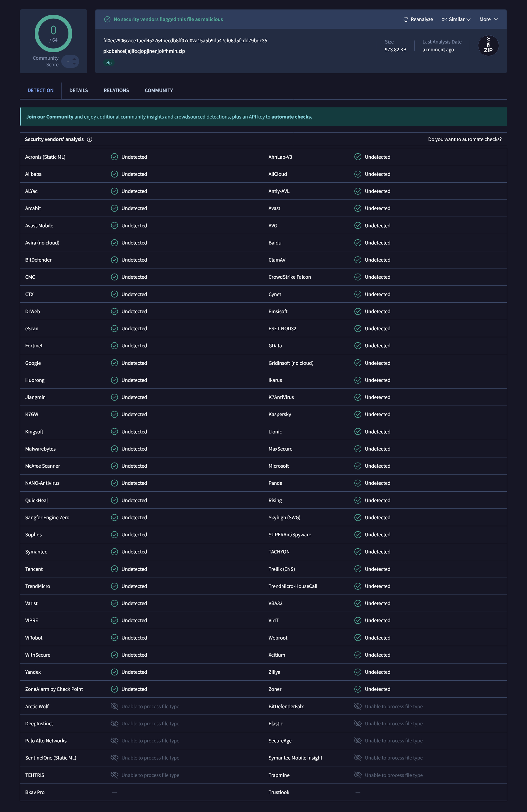Image resolution: width=527 pixels, height=812 pixels.
Task: Click Microsoft undetected checkmark icon
Action: click(x=358, y=466)
